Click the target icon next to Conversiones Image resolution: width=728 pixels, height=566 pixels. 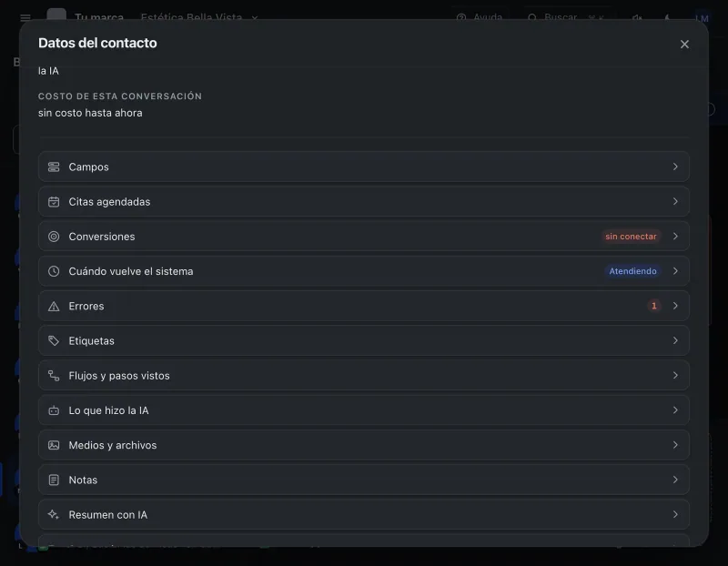[x=54, y=237]
